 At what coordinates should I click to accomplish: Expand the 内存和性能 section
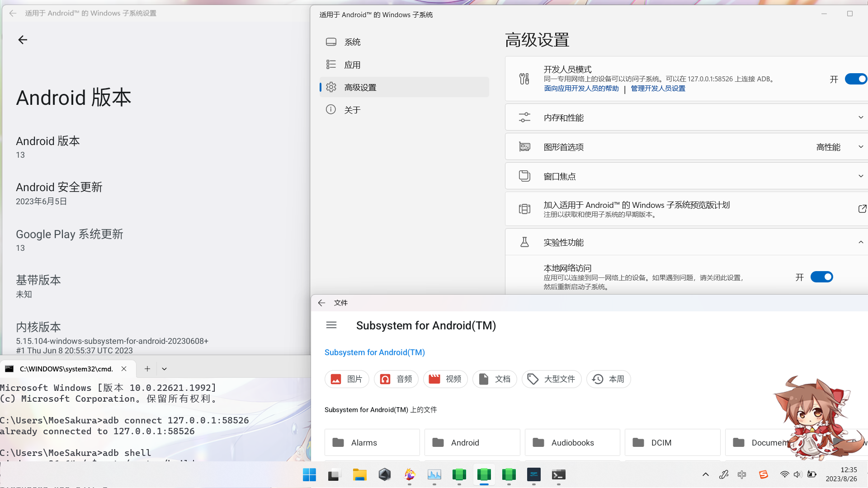click(x=860, y=117)
